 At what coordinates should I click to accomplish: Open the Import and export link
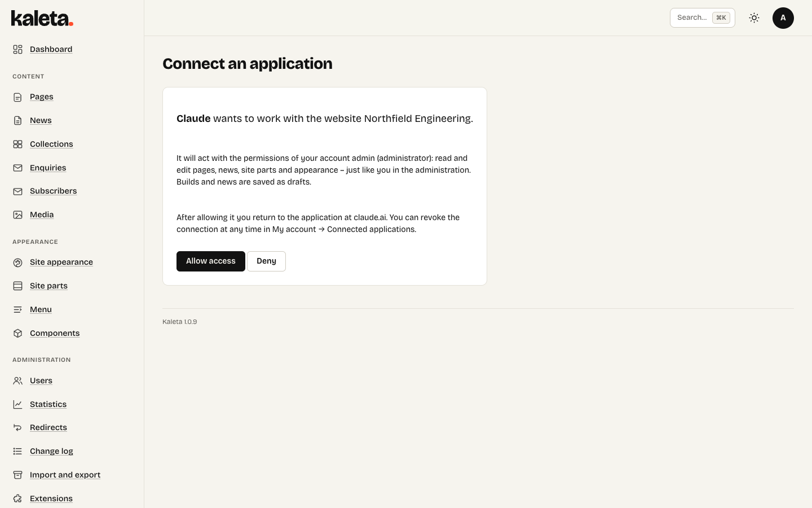click(x=65, y=475)
